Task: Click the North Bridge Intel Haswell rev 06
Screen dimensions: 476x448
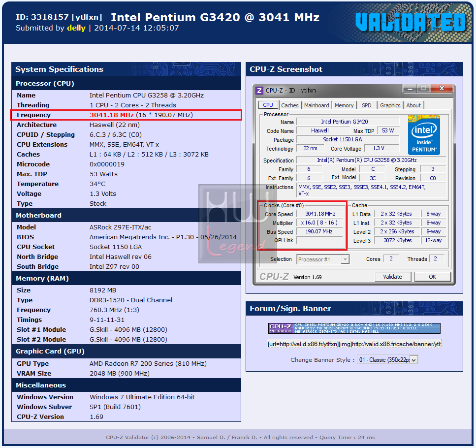Action: [120, 257]
